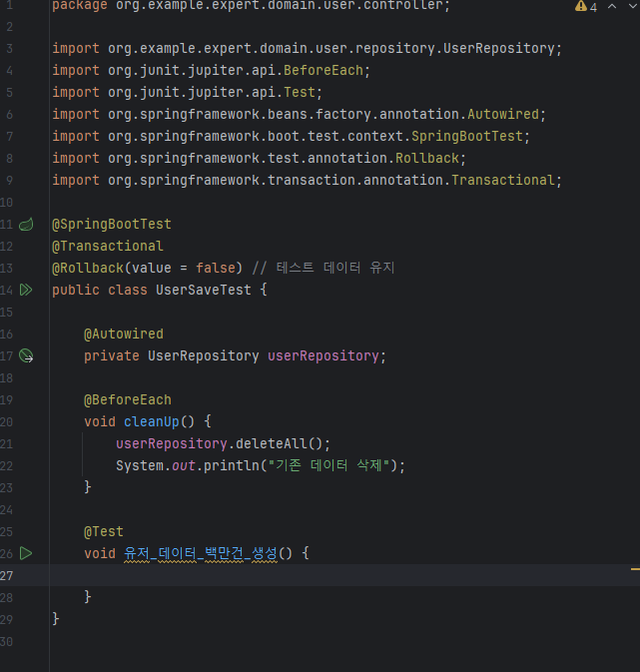Screen dimensions: 640x672
Task: Click the Spring bean leaf gutter icon
Action: (x=26, y=224)
